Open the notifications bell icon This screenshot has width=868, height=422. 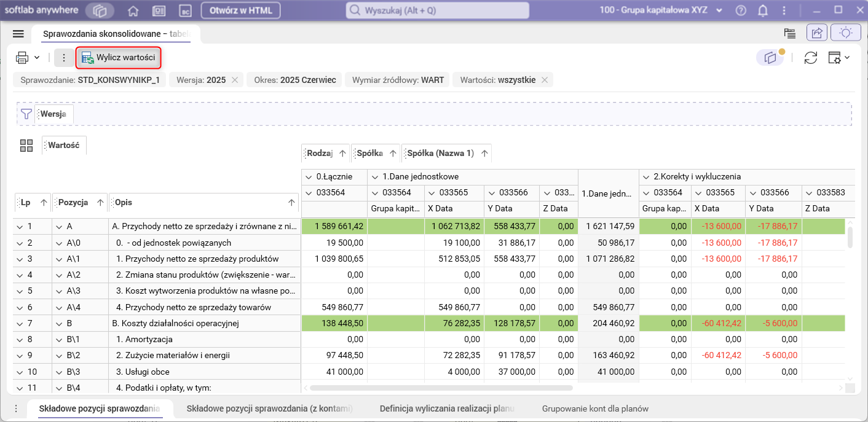(763, 11)
